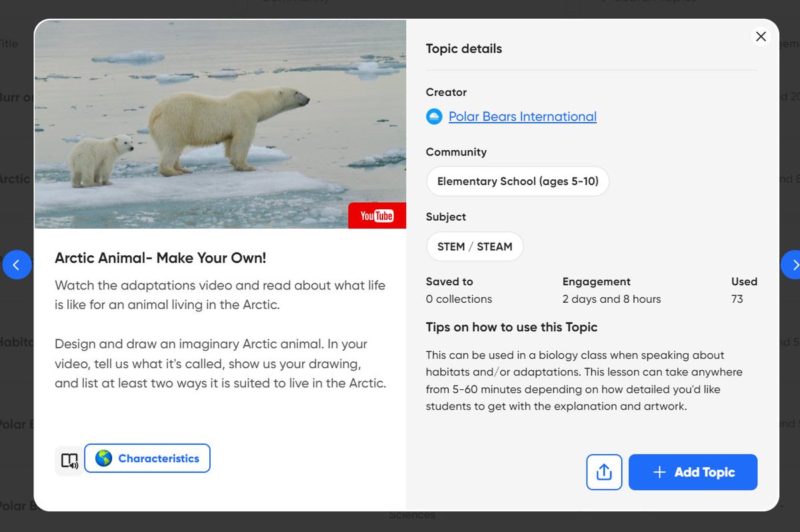Click the Saved to label

pos(449,282)
